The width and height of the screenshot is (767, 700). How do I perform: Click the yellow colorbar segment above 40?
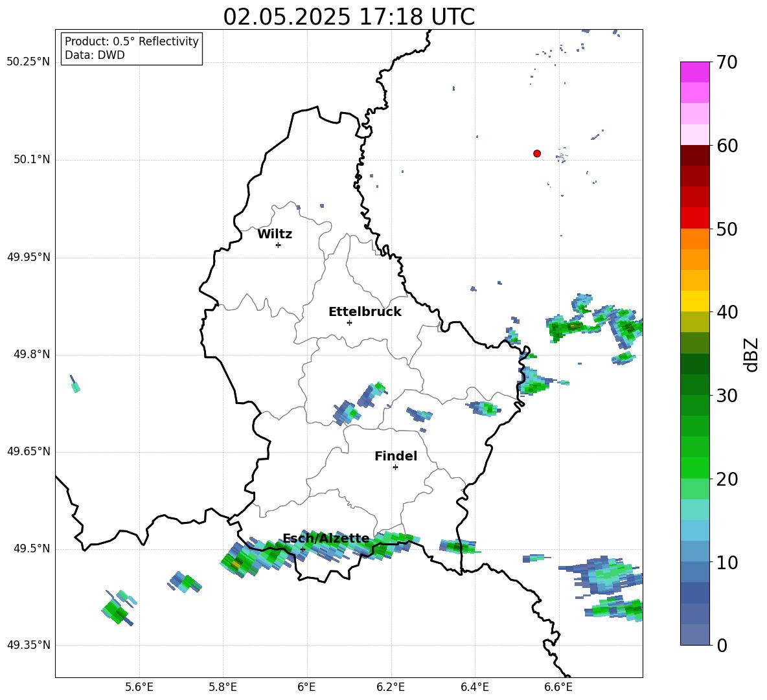point(695,301)
